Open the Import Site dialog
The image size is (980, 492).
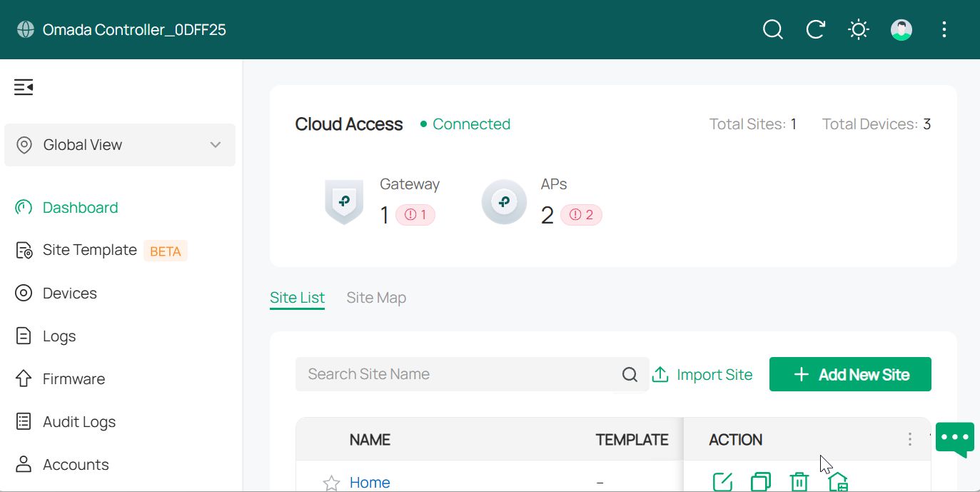click(702, 373)
